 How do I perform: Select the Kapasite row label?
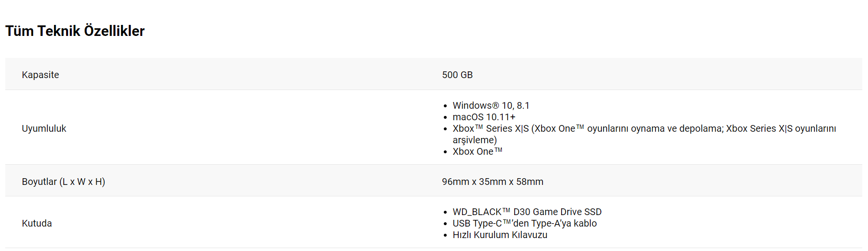click(x=40, y=75)
